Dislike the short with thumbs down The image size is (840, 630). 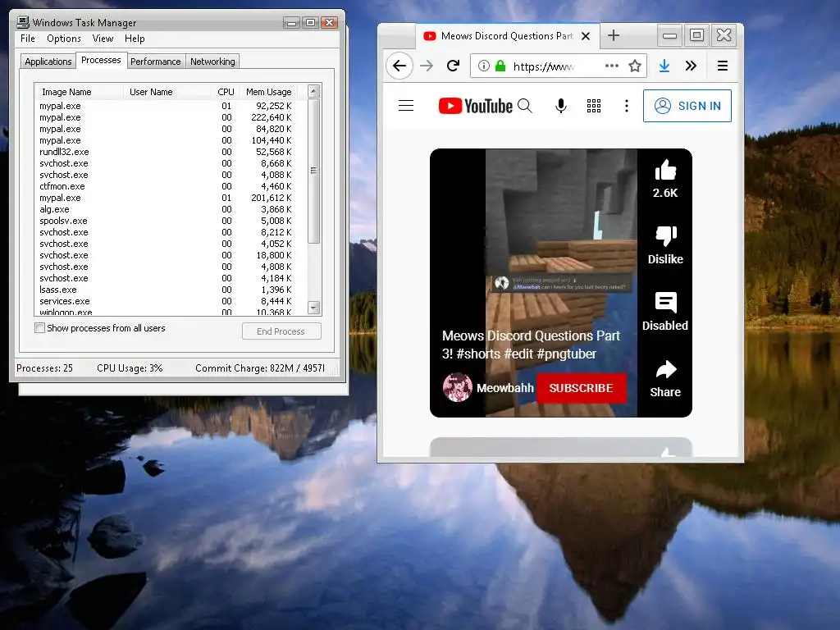(x=665, y=235)
